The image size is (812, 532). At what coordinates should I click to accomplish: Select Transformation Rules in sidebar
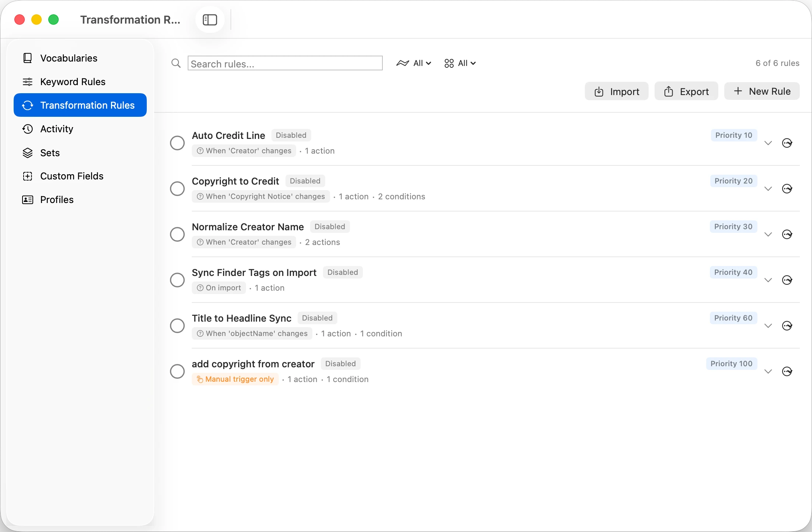pos(80,105)
